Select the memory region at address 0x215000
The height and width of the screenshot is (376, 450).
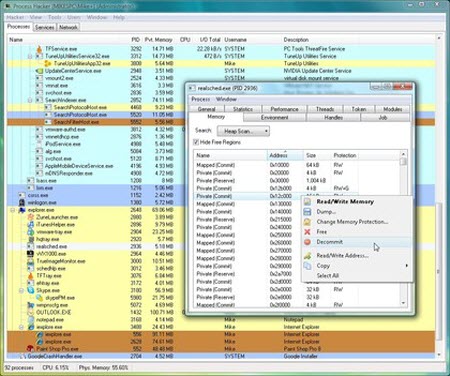(276, 220)
